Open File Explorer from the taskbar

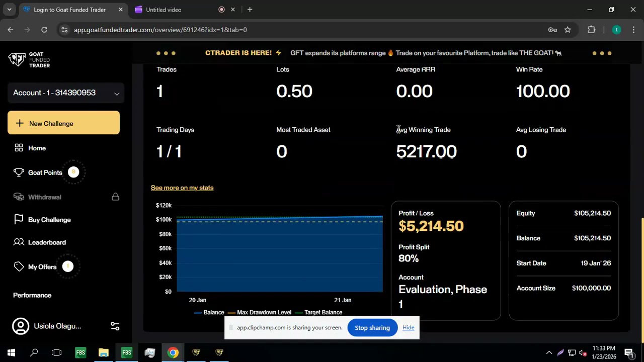pos(103,352)
